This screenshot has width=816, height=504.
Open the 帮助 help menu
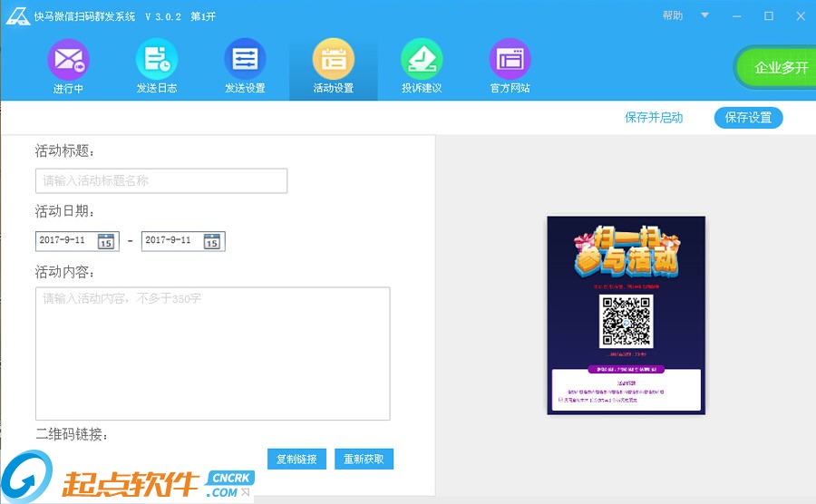click(673, 15)
